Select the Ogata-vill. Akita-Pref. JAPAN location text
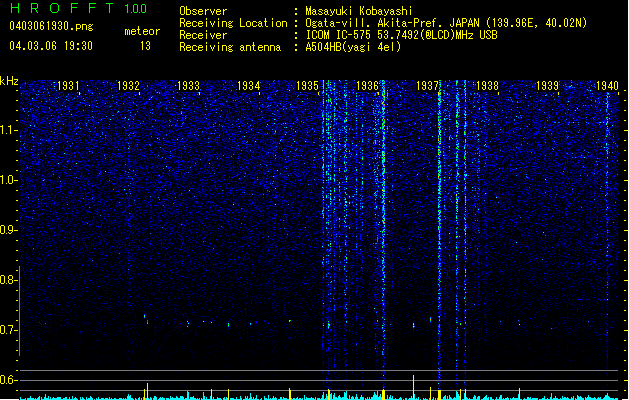Screen dimensions: 629x400 (446, 23)
